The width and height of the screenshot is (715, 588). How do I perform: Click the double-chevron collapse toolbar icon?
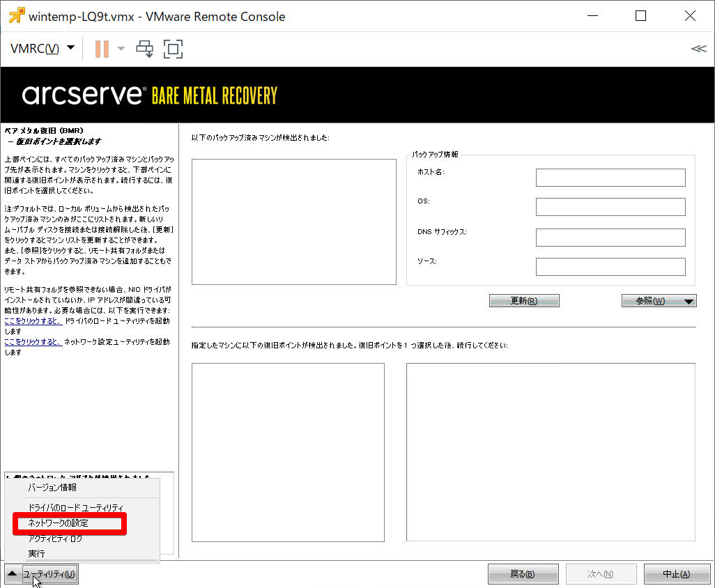click(x=698, y=49)
